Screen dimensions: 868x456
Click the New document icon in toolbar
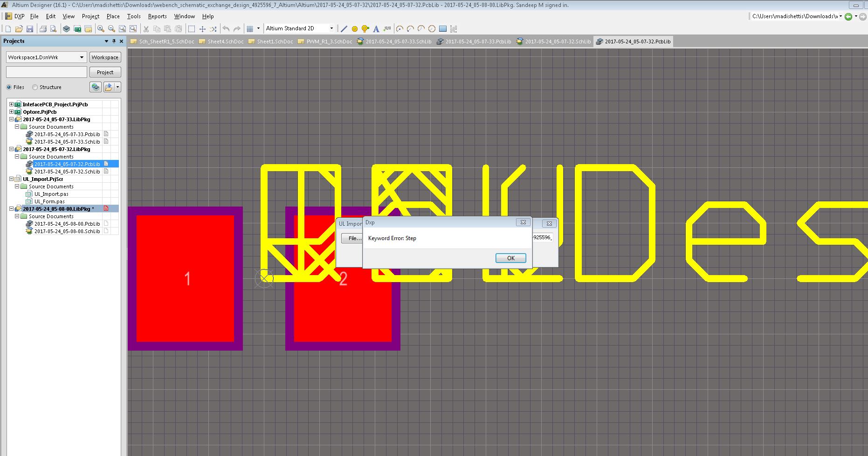pos(8,29)
